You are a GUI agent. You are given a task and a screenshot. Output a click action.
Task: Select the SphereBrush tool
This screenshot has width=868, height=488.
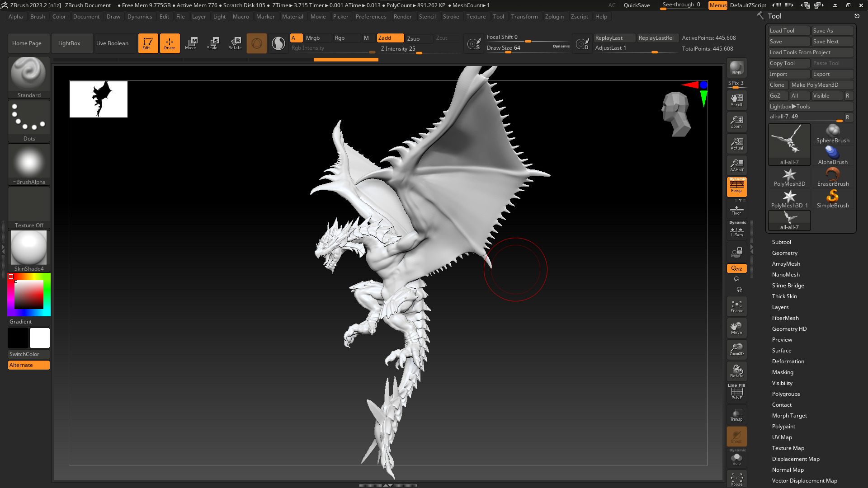833,134
